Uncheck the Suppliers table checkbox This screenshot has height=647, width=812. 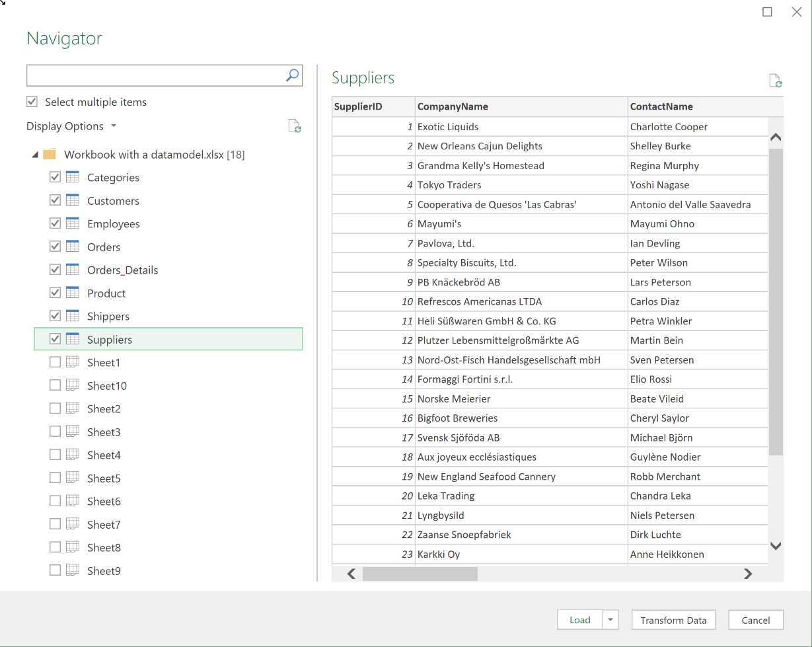click(55, 339)
